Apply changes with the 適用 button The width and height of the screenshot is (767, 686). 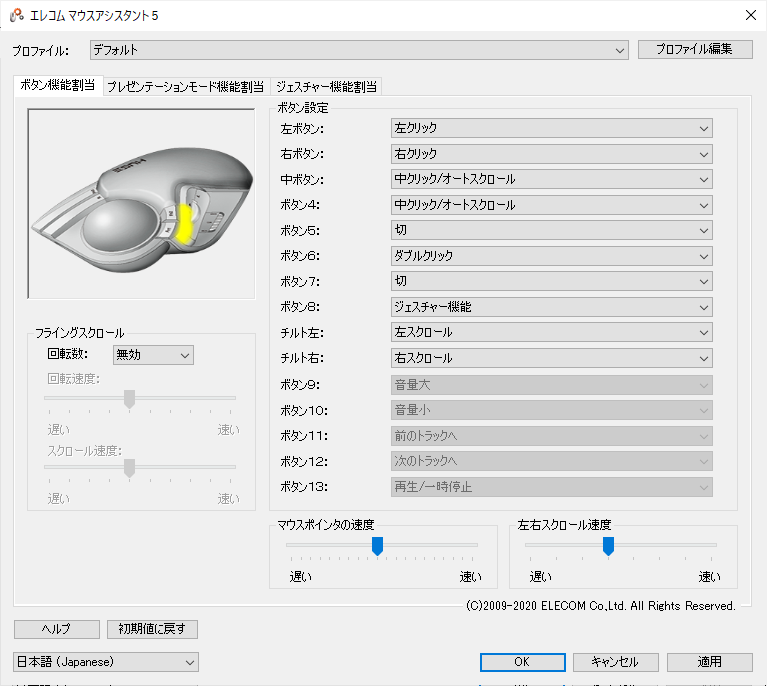coord(709,662)
